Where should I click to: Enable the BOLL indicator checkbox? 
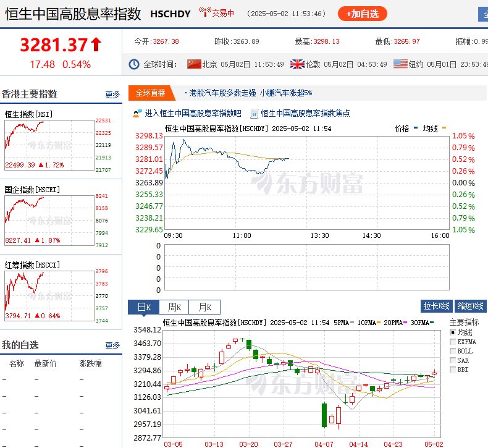point(453,351)
